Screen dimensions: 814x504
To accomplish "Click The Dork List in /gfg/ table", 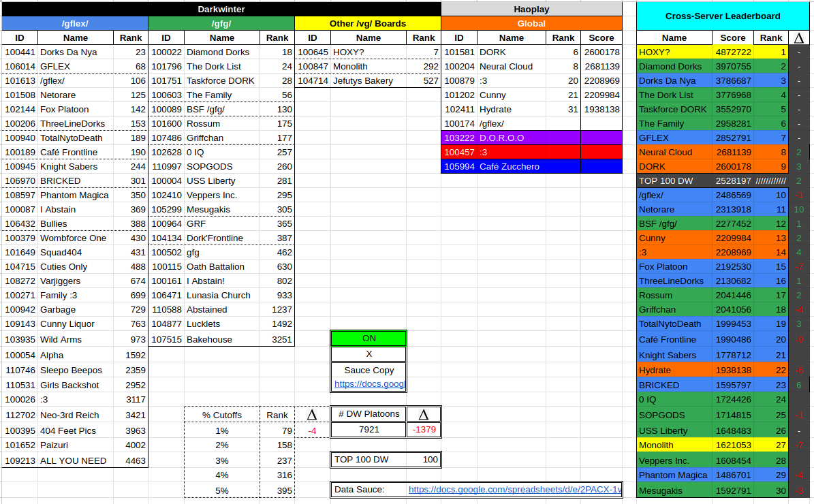I will point(221,67).
